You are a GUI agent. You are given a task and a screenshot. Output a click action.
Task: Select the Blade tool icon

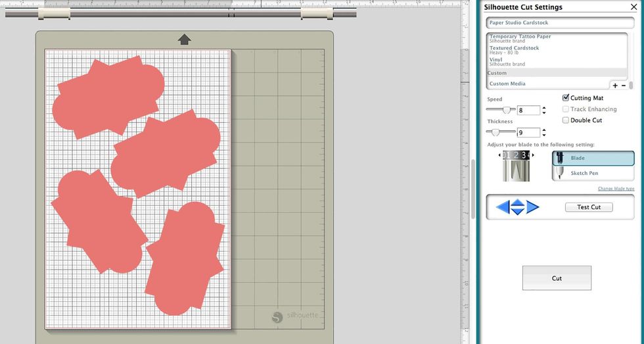pos(559,158)
